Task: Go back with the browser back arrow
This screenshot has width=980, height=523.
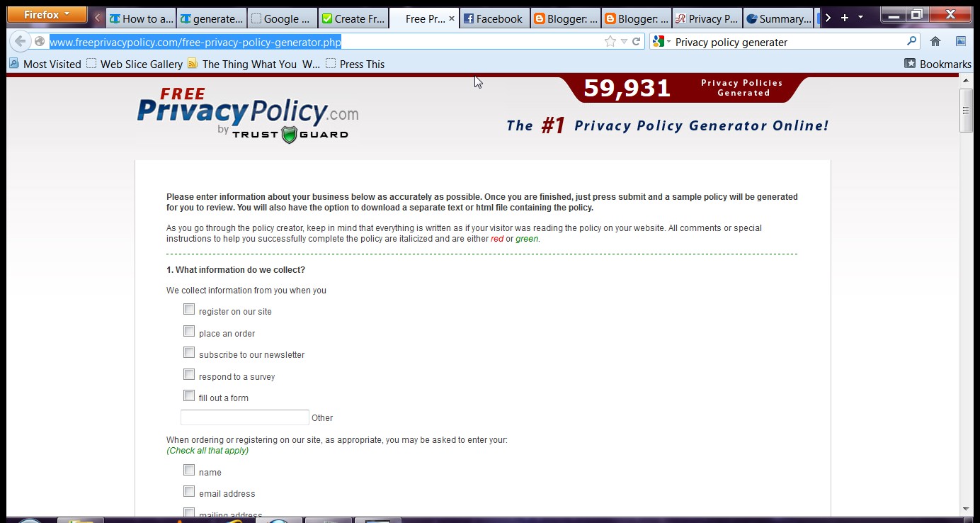Action: click(20, 42)
